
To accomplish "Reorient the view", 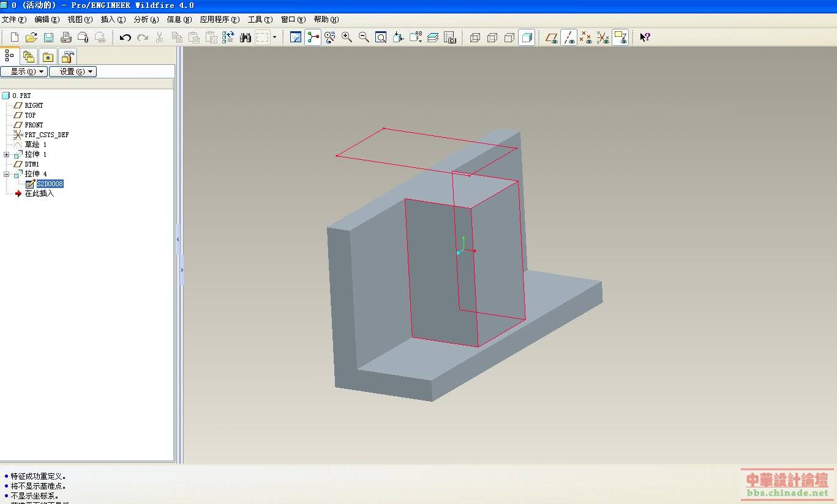I will tap(398, 37).
